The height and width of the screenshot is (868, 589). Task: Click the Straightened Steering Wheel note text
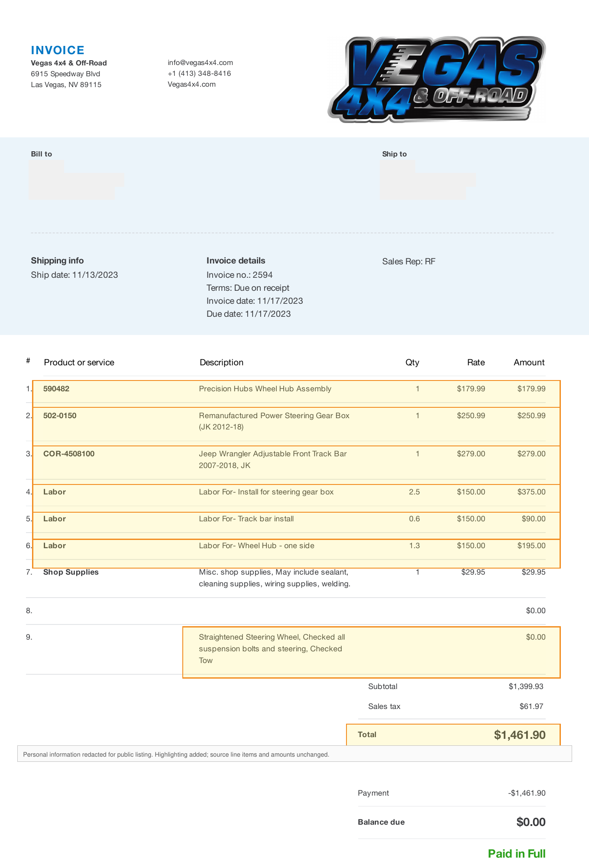click(x=272, y=649)
